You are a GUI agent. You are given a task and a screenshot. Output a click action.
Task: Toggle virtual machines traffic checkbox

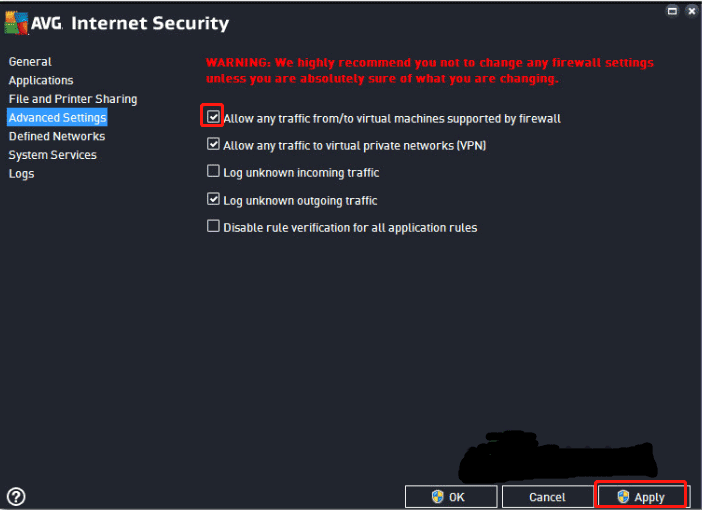[x=213, y=117]
